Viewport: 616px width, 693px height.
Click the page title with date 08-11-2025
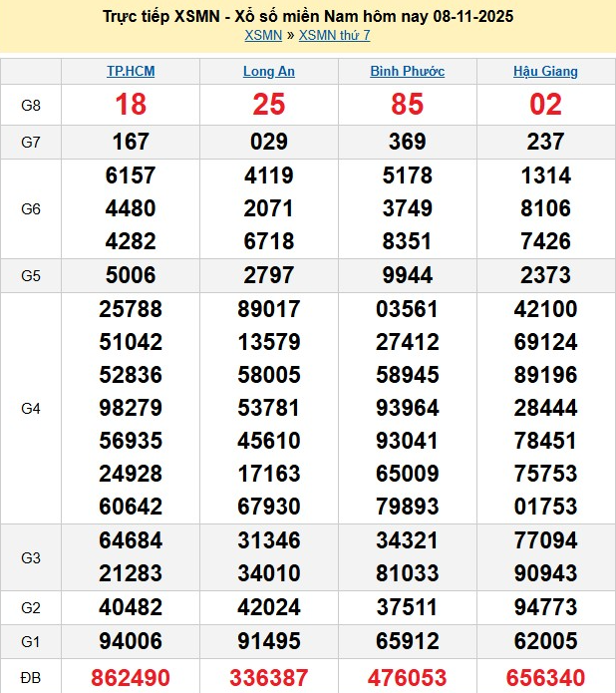(x=308, y=17)
